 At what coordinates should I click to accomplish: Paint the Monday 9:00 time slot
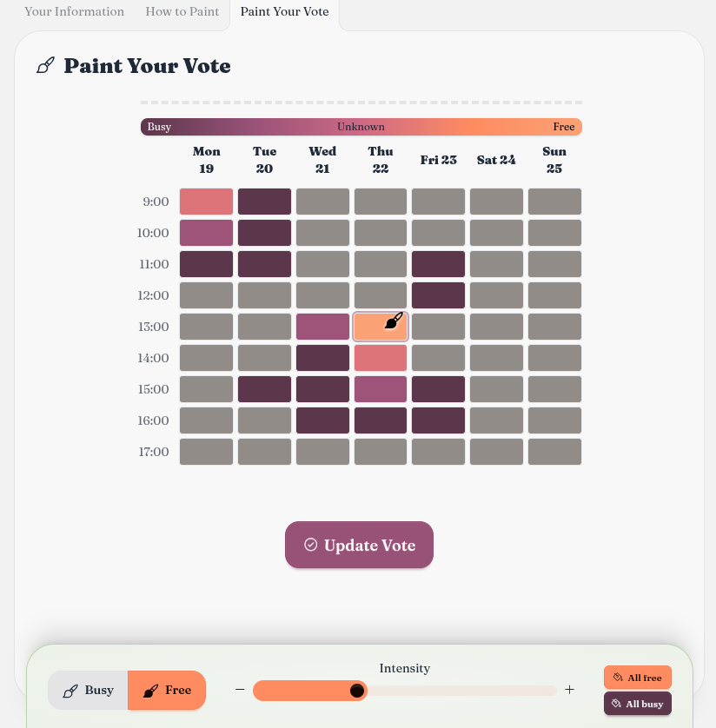point(207,202)
